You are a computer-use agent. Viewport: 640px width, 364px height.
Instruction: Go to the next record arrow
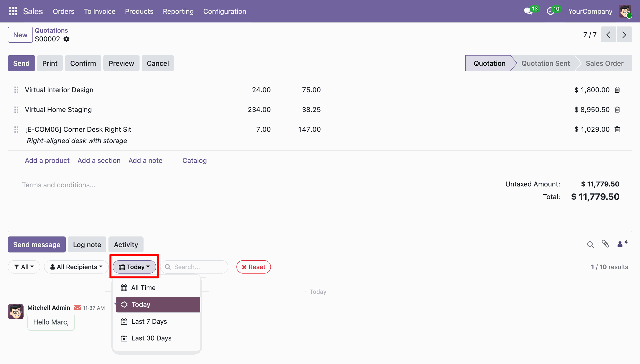coord(624,35)
